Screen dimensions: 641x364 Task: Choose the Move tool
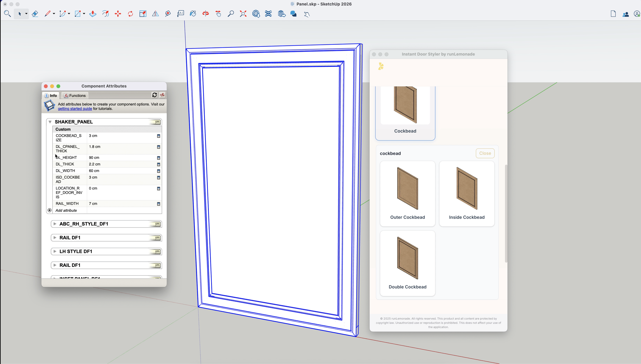coord(118,14)
